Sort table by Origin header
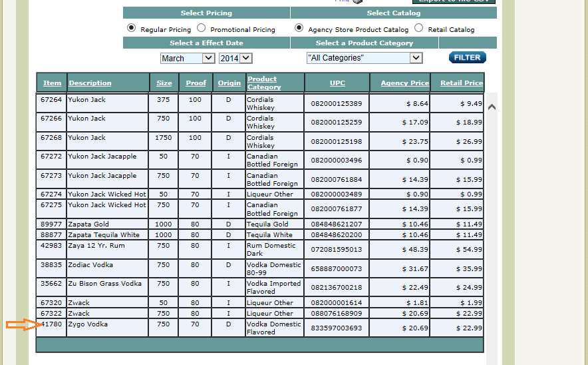Image resolution: width=588 pixels, height=365 pixels. (x=229, y=83)
